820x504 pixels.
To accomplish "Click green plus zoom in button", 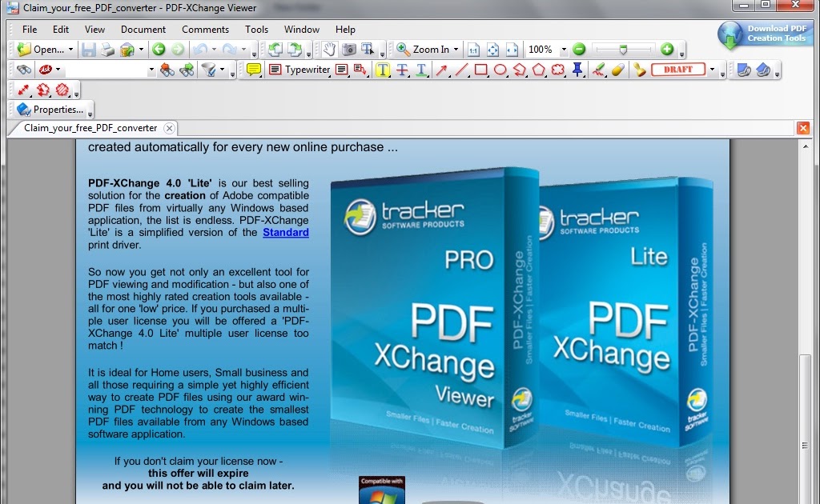I will (667, 49).
